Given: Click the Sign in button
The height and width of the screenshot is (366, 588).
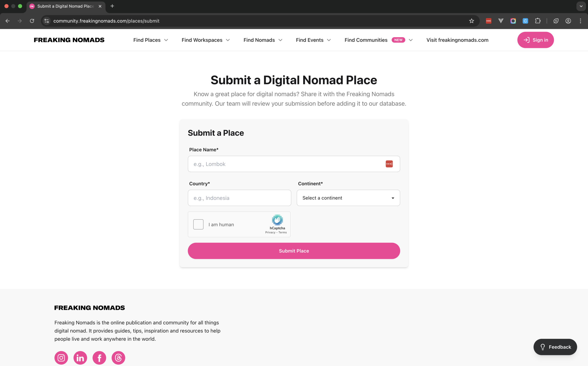Looking at the screenshot, I should [535, 40].
